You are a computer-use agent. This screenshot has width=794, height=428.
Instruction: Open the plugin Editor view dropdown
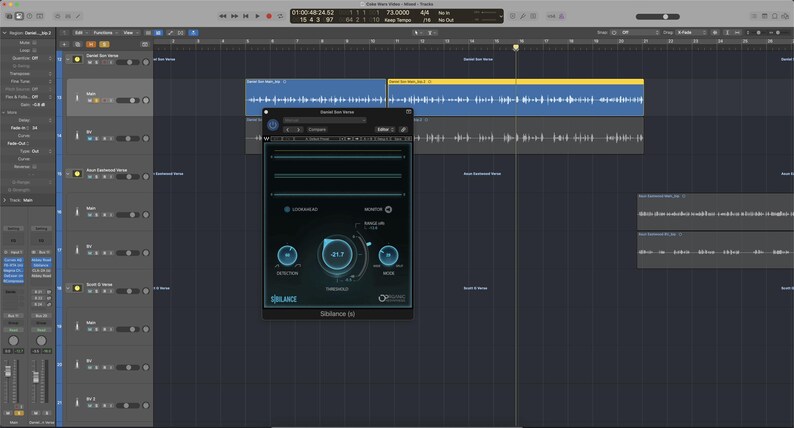click(385, 130)
